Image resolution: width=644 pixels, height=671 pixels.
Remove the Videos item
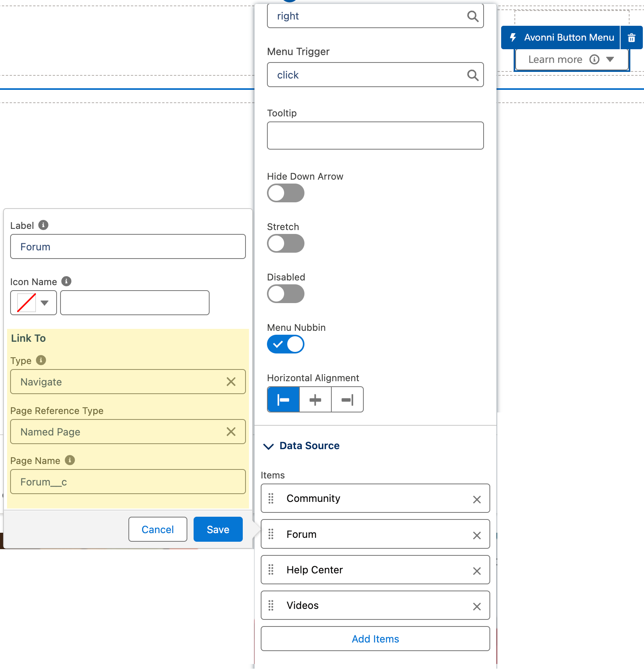tap(477, 607)
